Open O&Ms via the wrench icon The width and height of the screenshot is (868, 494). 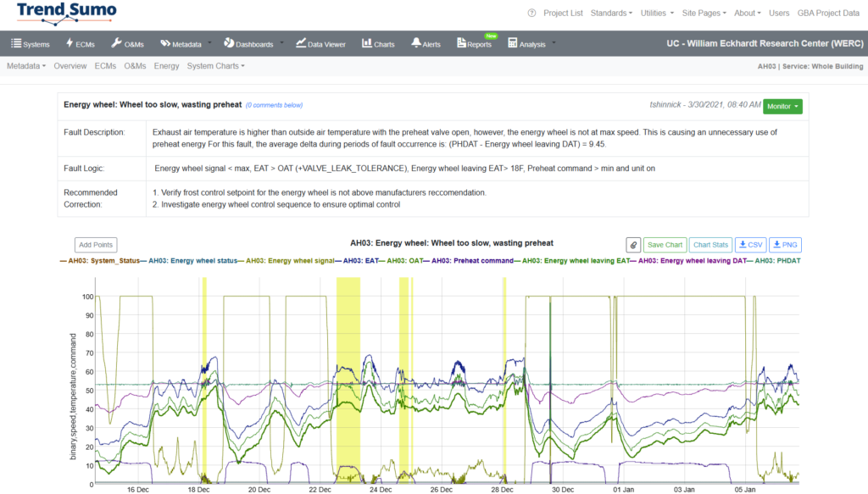116,43
